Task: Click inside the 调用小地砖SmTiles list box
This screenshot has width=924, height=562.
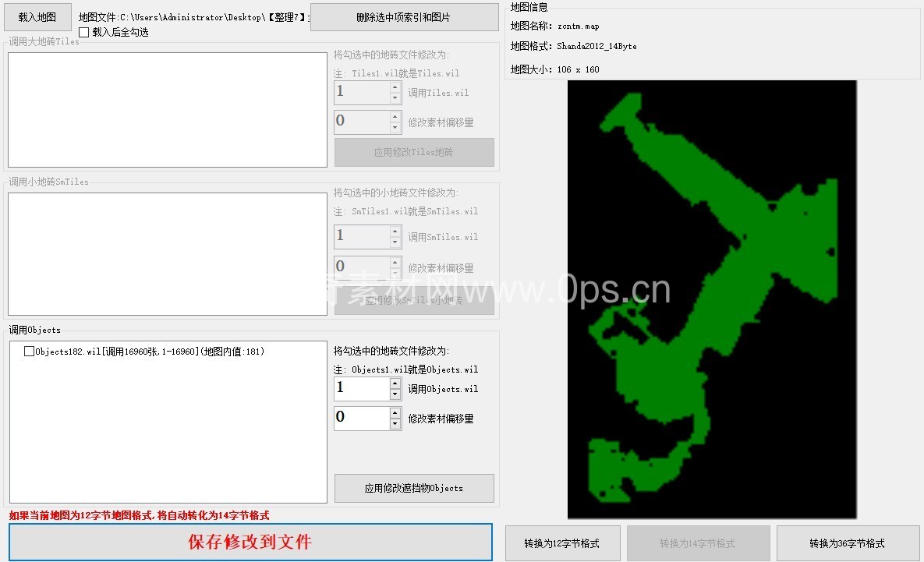Action: [167, 254]
